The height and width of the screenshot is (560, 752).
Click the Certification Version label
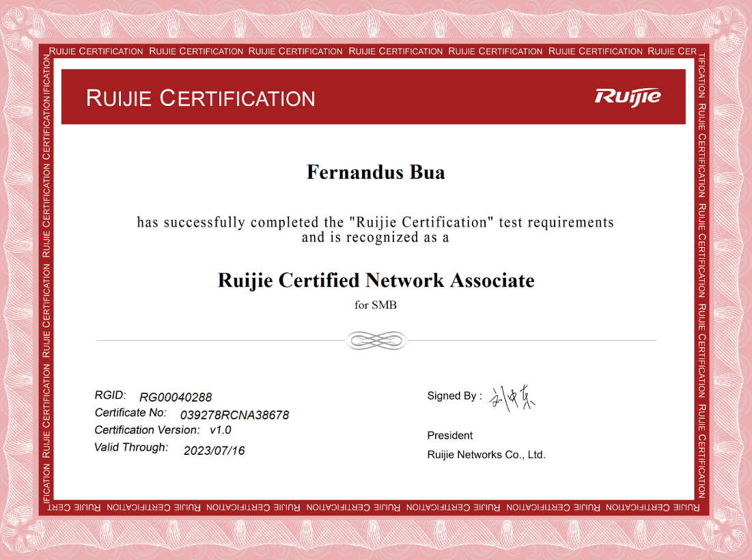point(147,430)
